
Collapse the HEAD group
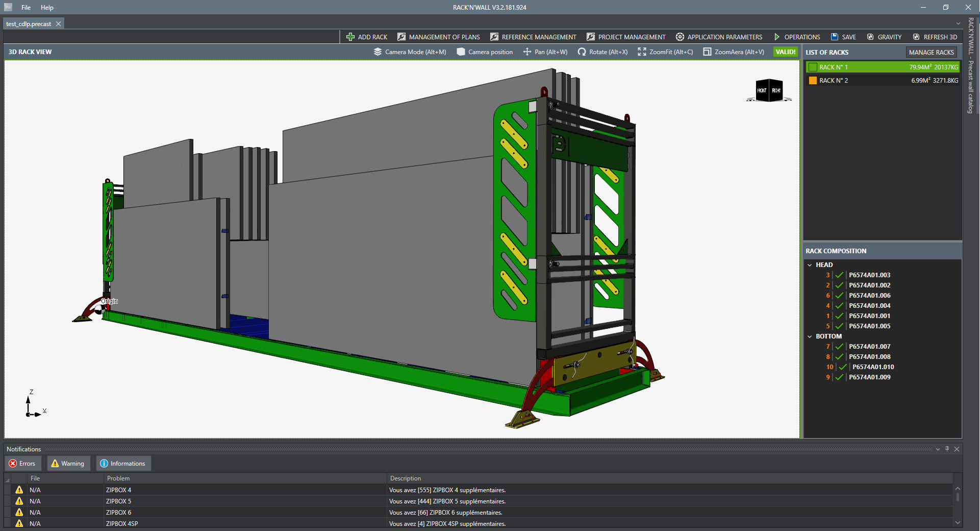tap(810, 265)
